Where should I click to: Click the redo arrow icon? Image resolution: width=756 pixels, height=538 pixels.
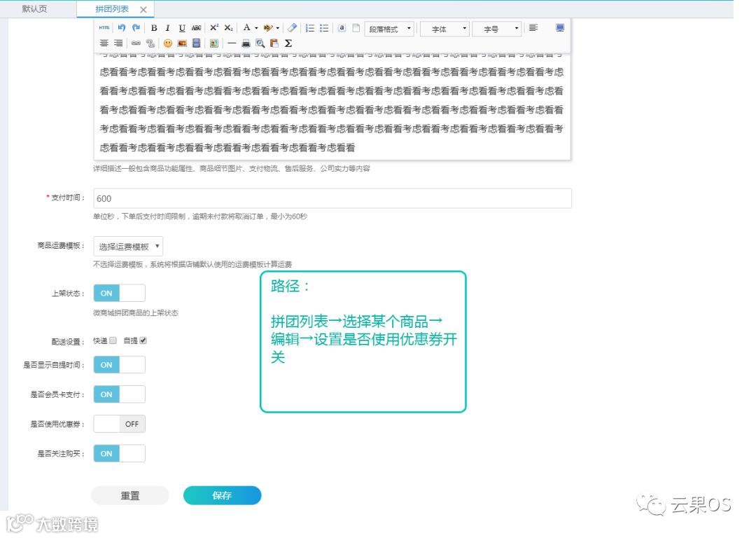pyautogui.click(x=136, y=28)
